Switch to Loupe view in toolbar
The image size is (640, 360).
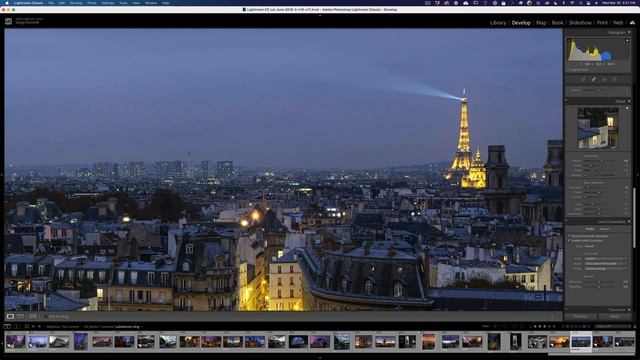[10, 316]
